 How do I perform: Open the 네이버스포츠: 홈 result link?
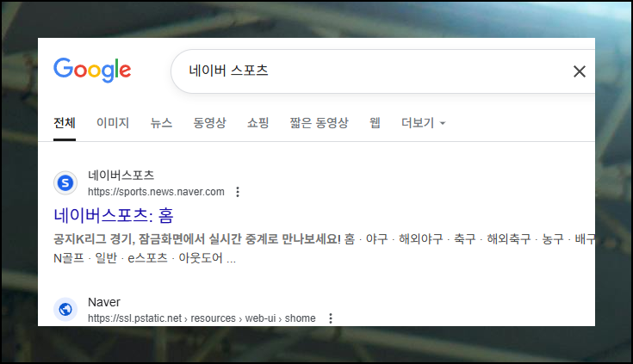tap(114, 215)
